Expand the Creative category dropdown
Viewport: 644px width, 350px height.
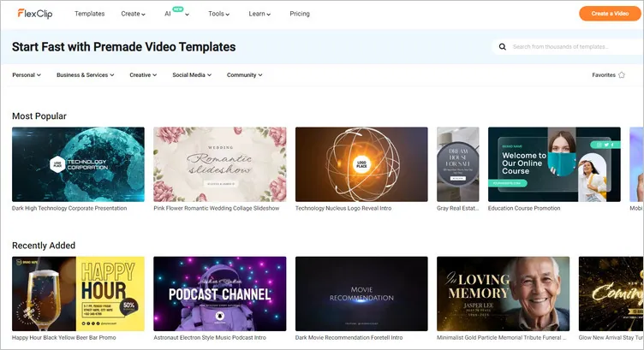pyautogui.click(x=143, y=75)
